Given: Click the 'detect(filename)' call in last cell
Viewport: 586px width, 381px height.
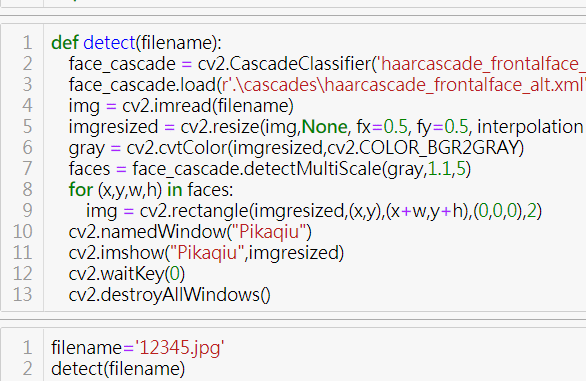Looking at the screenshot, I should 118,369.
